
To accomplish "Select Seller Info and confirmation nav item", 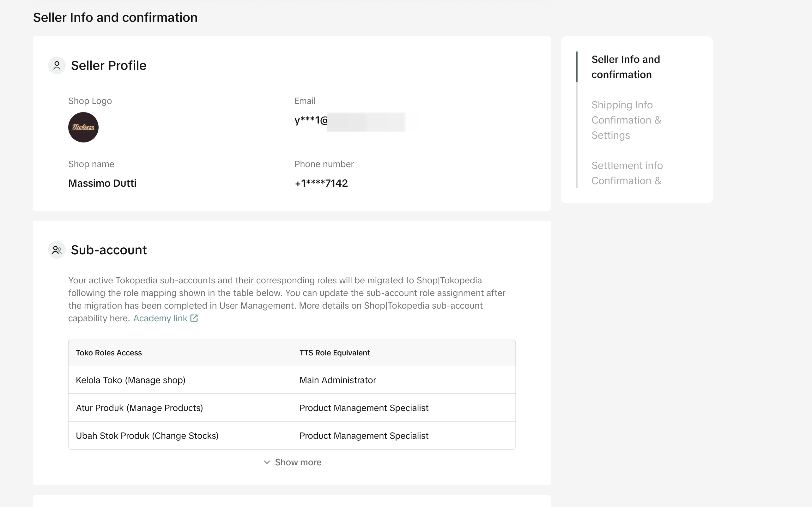I will (x=625, y=67).
